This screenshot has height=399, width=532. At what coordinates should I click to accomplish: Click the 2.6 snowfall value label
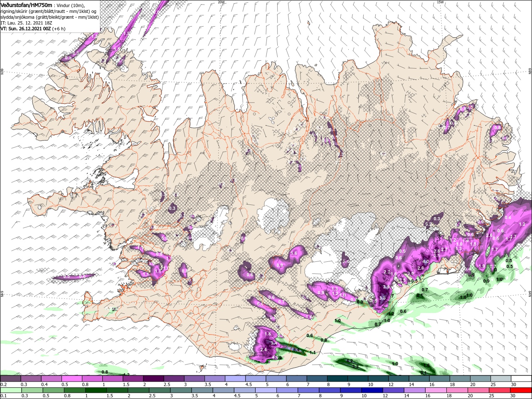489,236
